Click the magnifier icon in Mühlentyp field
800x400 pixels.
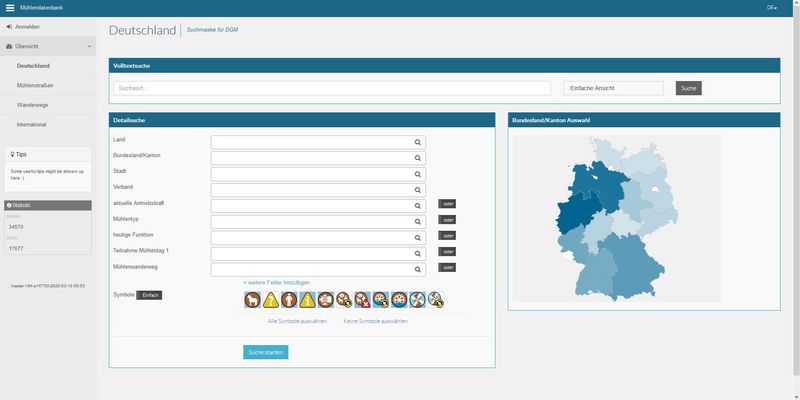pyautogui.click(x=419, y=220)
